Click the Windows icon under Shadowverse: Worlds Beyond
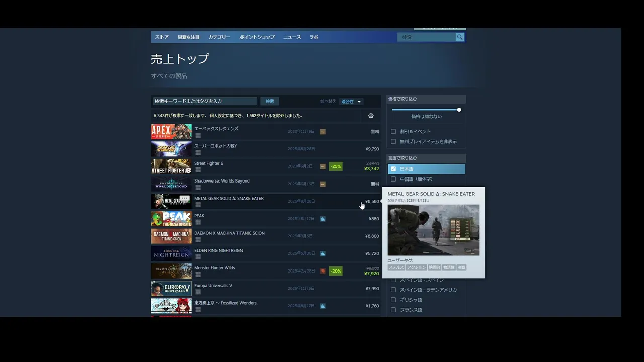The height and width of the screenshot is (362, 644). pos(198,188)
